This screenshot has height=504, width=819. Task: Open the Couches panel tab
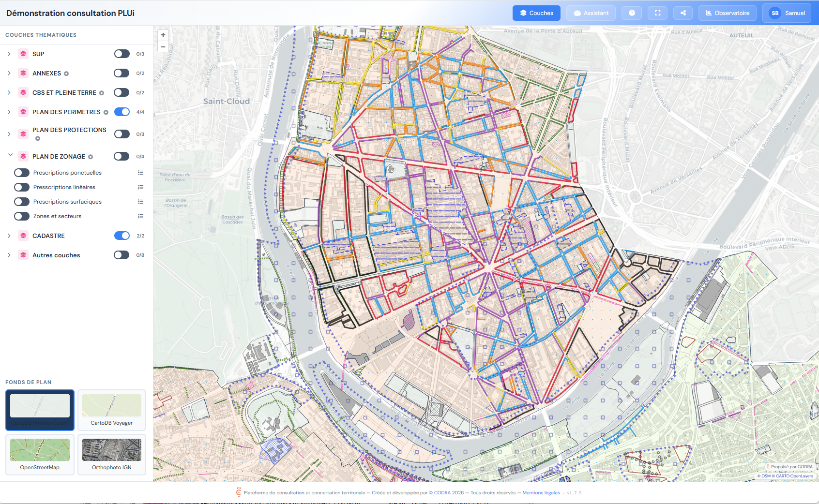[x=536, y=13]
